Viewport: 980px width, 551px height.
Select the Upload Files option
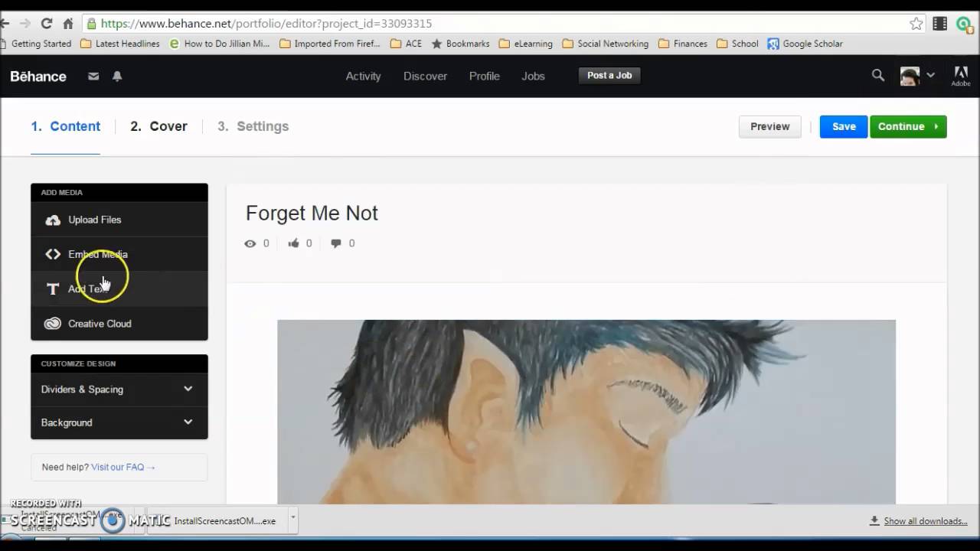click(x=119, y=220)
